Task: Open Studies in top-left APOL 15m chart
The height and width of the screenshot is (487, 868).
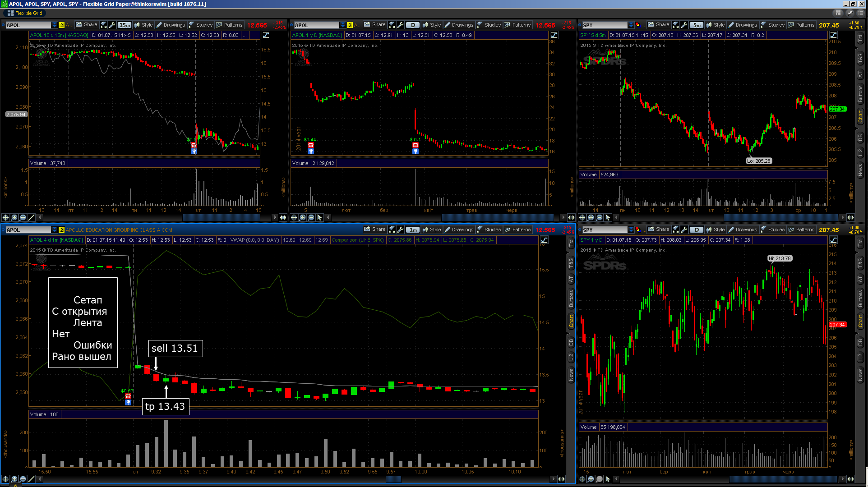Action: point(200,25)
